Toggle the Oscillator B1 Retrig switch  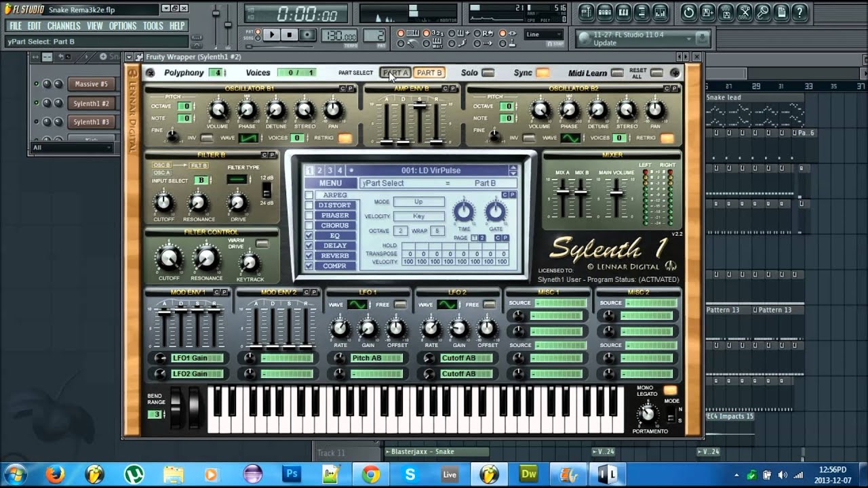coord(345,138)
